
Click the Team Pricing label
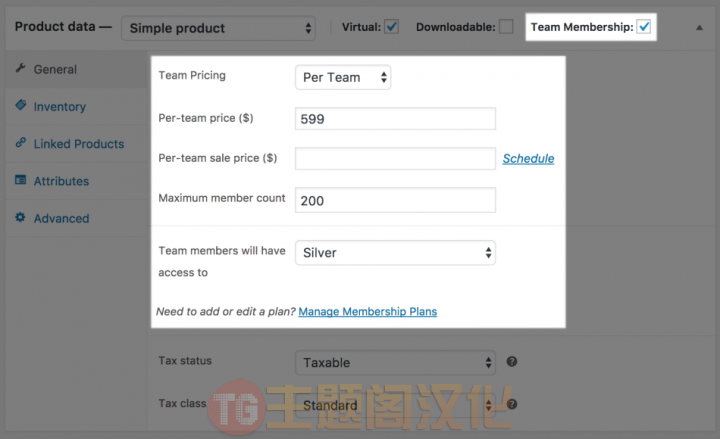(x=192, y=75)
